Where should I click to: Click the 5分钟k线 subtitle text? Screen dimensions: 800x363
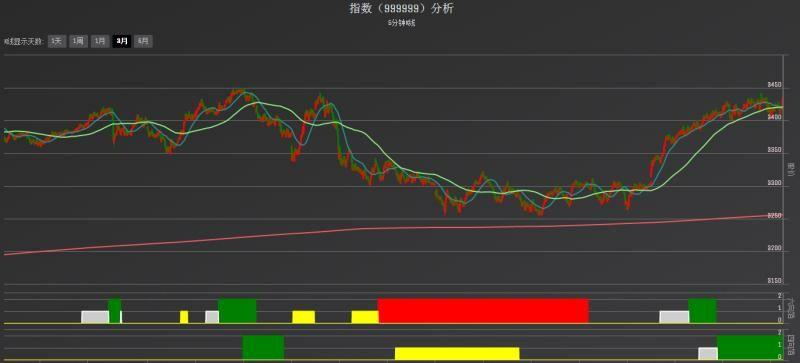coord(401,23)
